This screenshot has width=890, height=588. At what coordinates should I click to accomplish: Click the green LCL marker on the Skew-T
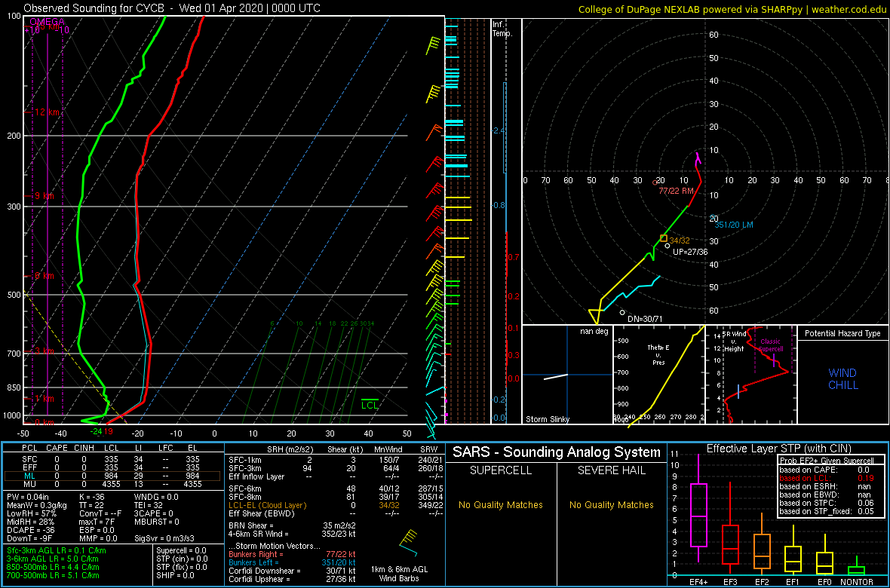pos(370,403)
